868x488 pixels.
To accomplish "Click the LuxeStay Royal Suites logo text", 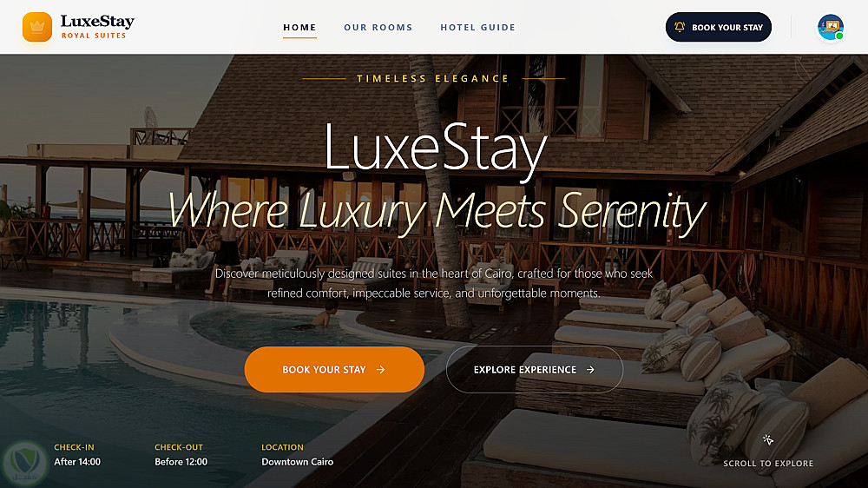I will click(x=97, y=27).
